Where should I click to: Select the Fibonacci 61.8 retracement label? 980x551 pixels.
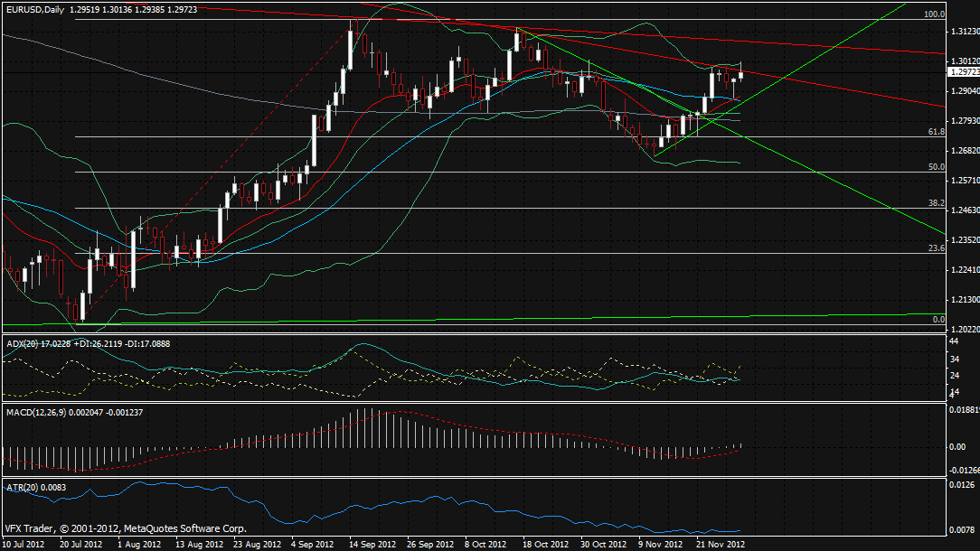(x=937, y=132)
